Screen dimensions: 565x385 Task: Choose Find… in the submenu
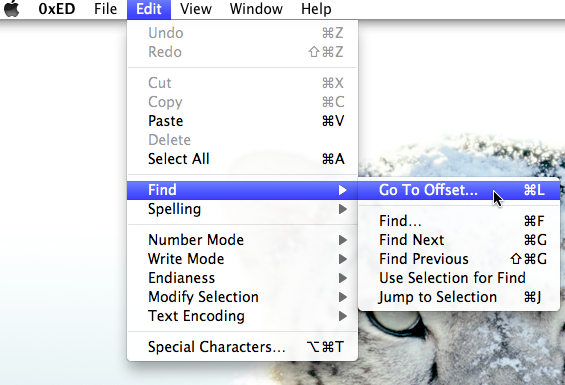coord(459,221)
